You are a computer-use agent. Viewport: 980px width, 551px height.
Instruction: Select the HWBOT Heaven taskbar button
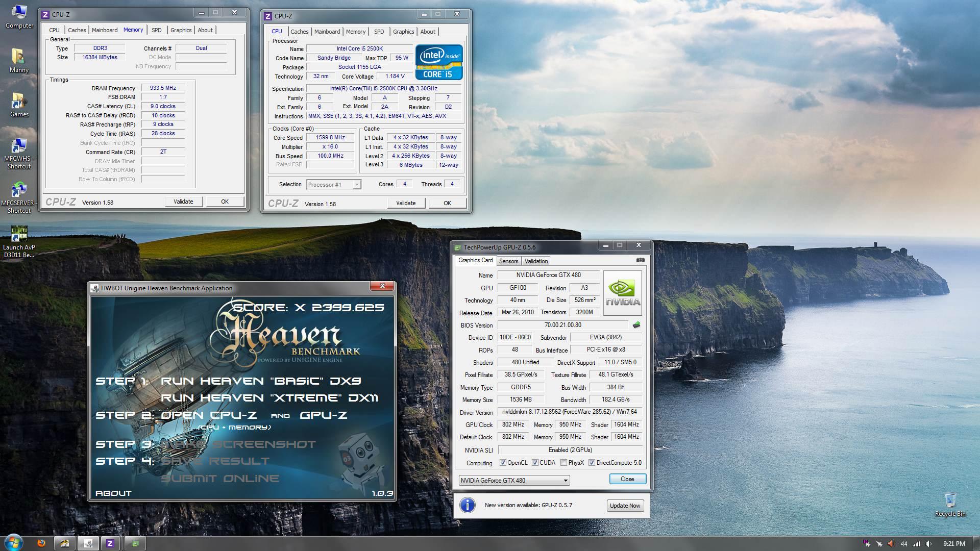tap(88, 543)
